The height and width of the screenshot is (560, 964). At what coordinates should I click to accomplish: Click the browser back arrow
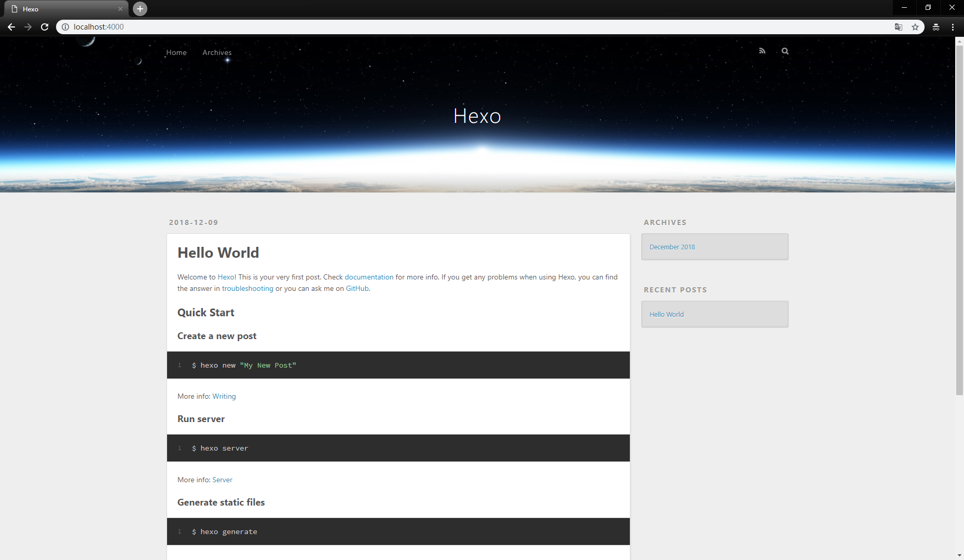pyautogui.click(x=11, y=27)
